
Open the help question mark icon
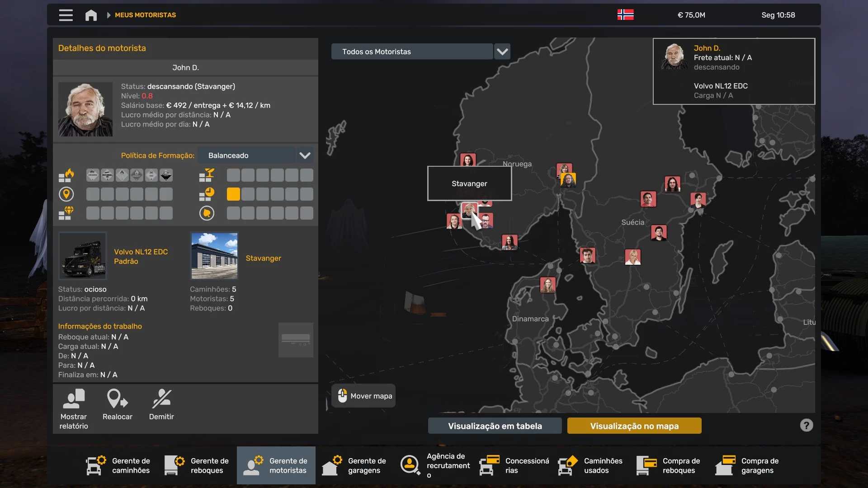click(806, 425)
